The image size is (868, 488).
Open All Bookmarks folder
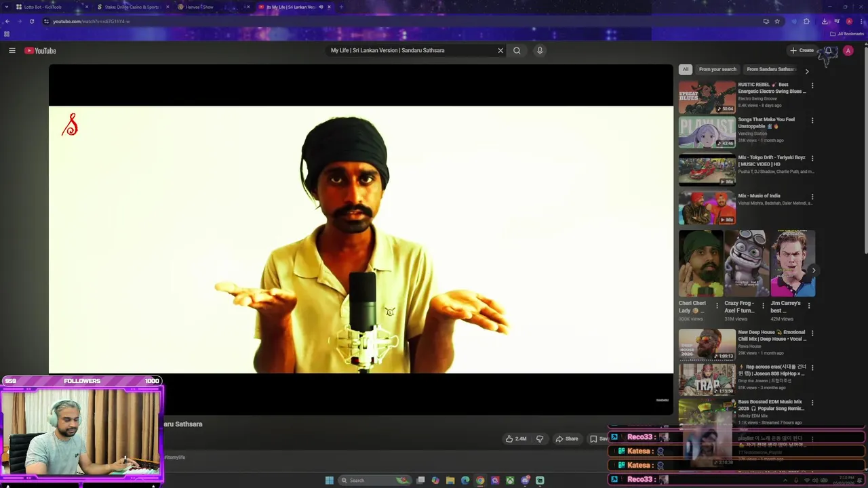[x=846, y=34]
